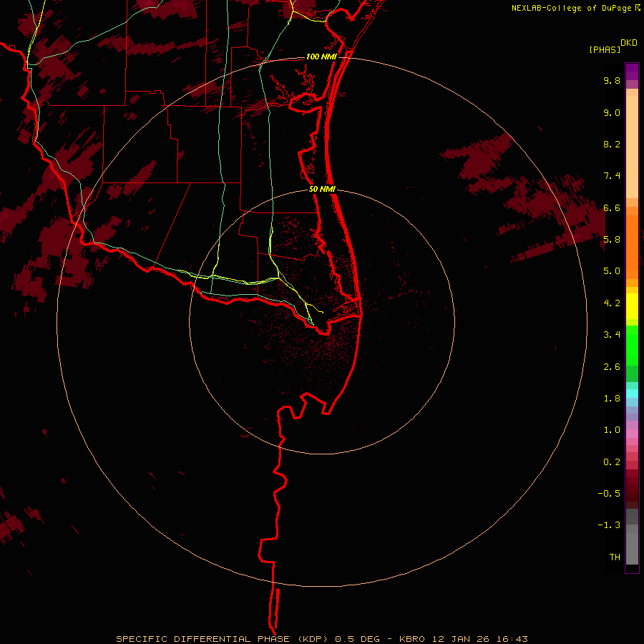This screenshot has height=644, width=644.
Task: Click the 1.8 legend value
Action: (x=612, y=399)
